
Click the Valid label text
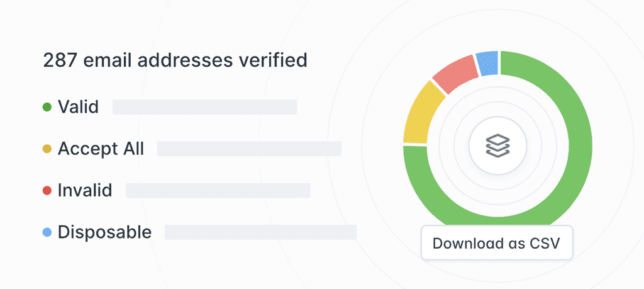click(x=78, y=107)
